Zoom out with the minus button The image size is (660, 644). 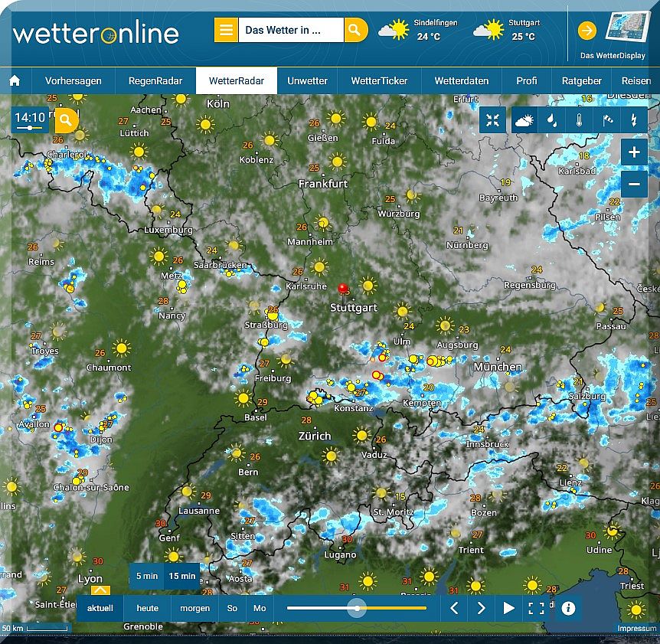pos(634,185)
